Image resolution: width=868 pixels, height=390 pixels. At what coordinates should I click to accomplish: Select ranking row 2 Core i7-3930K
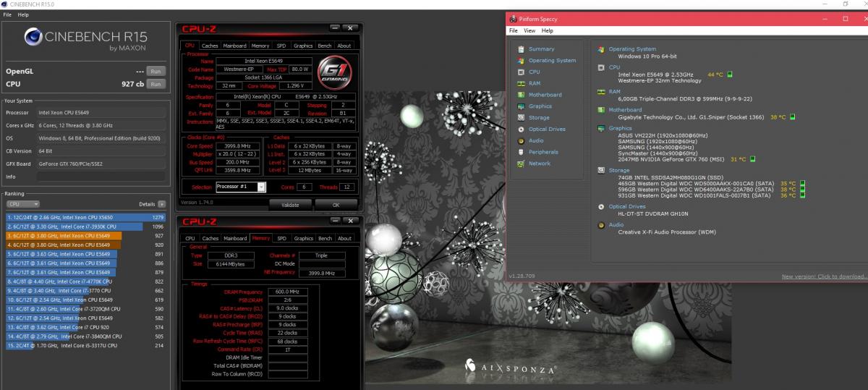(85, 226)
